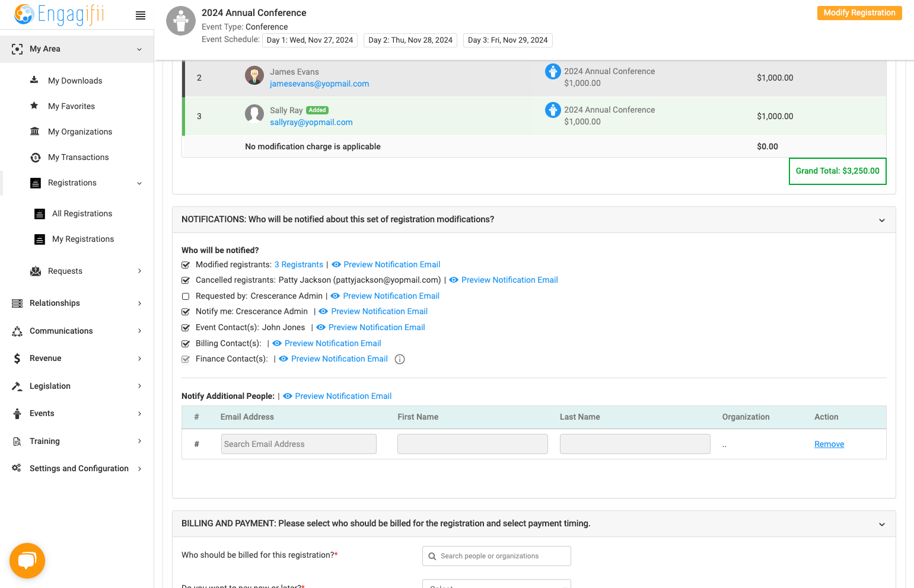Click James Evans' avatar photo
This screenshot has height=588, width=914.
click(254, 75)
